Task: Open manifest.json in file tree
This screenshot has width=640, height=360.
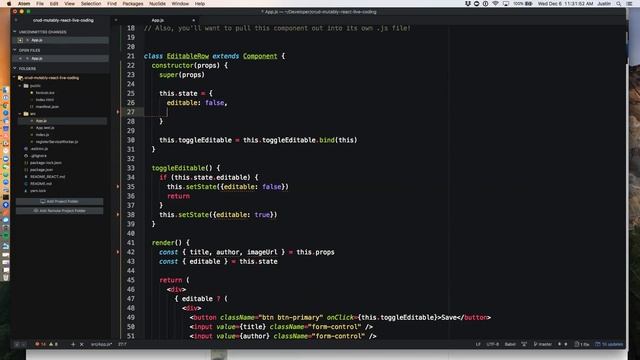Action: click(47, 107)
